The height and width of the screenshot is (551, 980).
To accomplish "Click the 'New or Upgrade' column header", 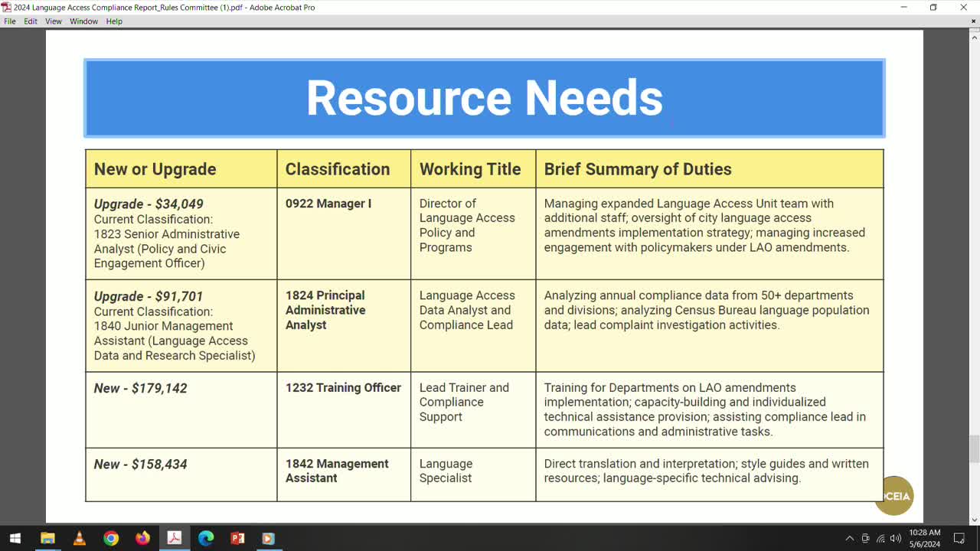I will (155, 169).
